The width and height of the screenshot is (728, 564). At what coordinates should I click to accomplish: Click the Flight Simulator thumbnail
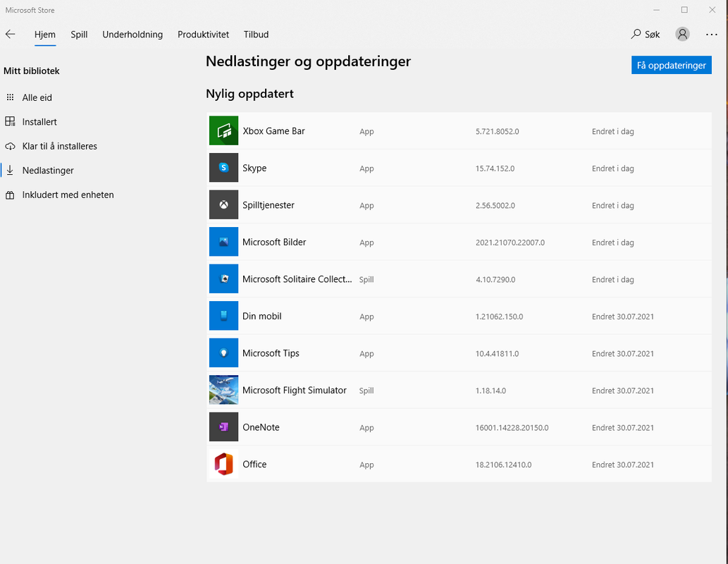[x=223, y=390]
